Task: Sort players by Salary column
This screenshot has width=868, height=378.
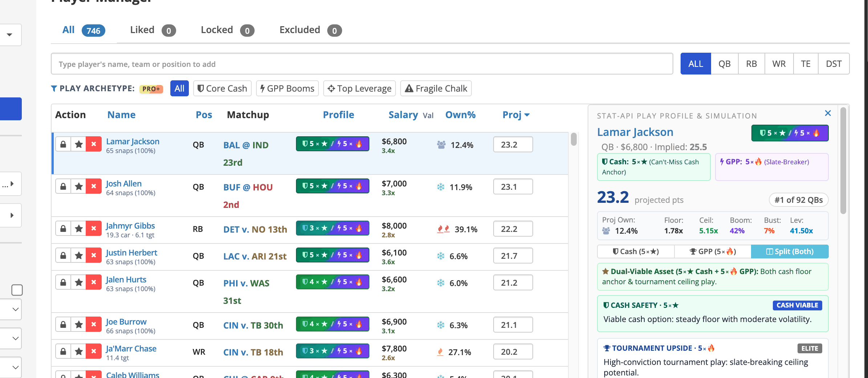Action: pos(403,115)
